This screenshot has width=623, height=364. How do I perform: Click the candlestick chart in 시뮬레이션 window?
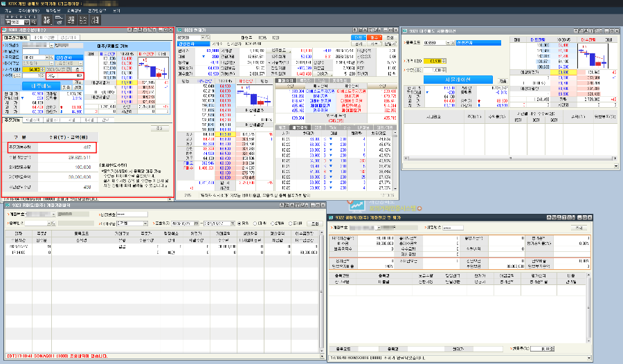coord(593,56)
